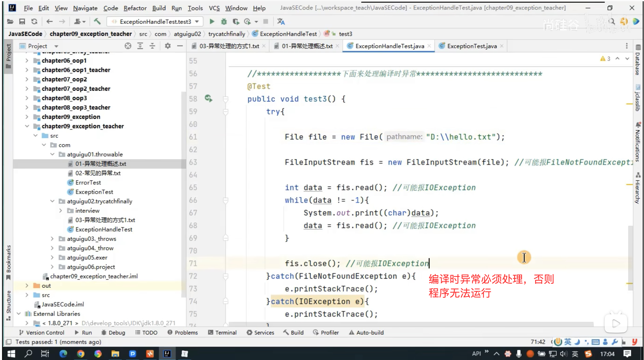Collapse the chapter09_exception_teacher module
Image resolution: width=644 pixels, height=360 pixels.
(27, 126)
